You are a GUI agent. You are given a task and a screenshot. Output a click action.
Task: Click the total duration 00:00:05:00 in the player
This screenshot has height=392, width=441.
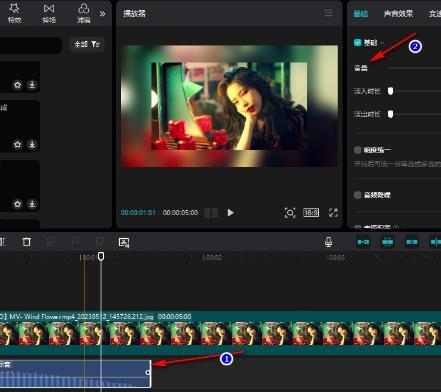pos(180,213)
